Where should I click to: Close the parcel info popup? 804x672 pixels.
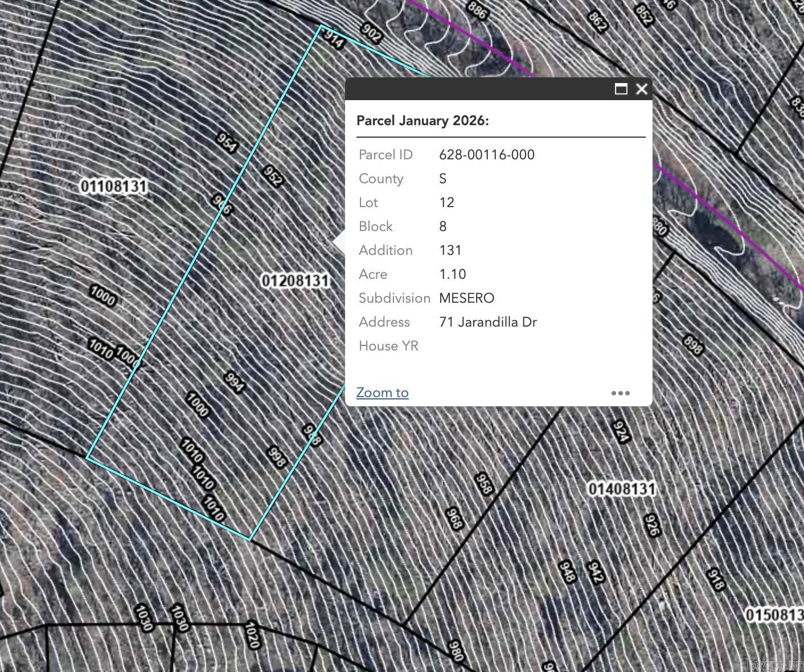642,89
